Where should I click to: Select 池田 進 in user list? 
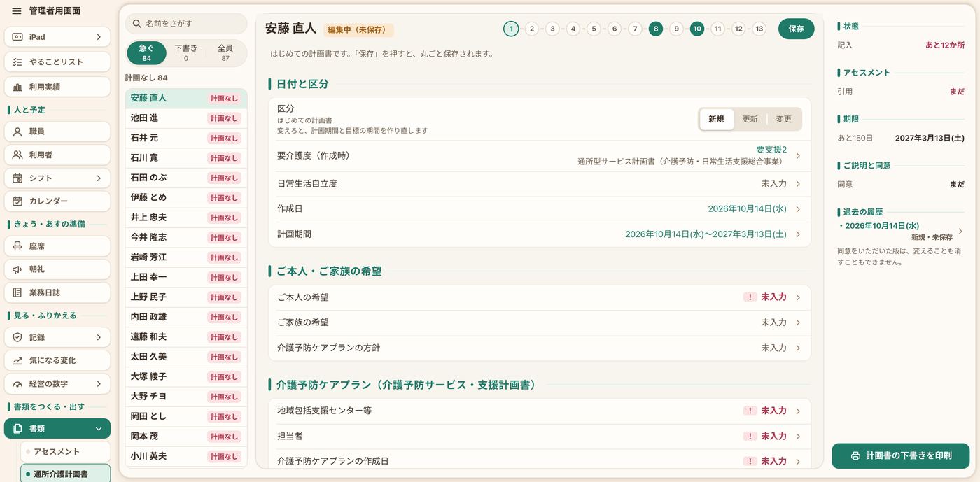[186, 118]
